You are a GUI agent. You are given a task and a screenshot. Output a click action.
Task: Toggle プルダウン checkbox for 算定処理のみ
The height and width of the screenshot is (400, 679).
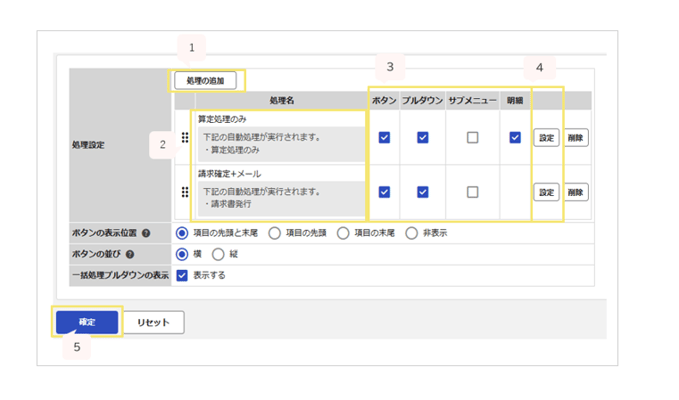tap(423, 138)
